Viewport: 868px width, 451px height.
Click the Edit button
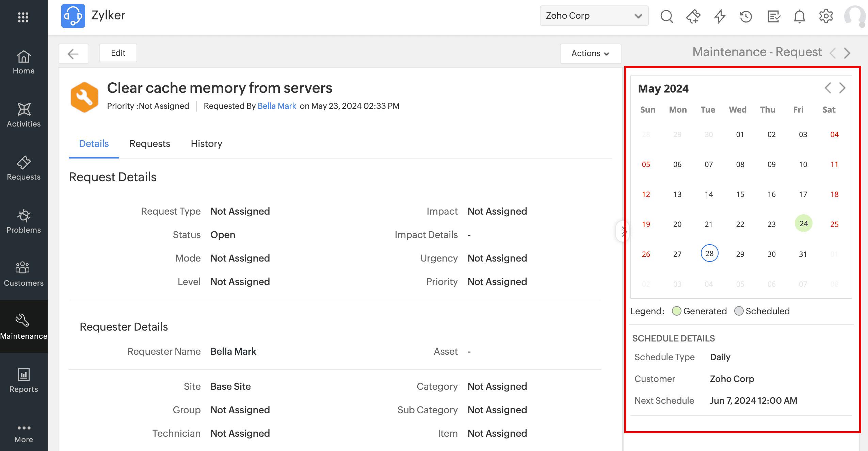coord(118,53)
